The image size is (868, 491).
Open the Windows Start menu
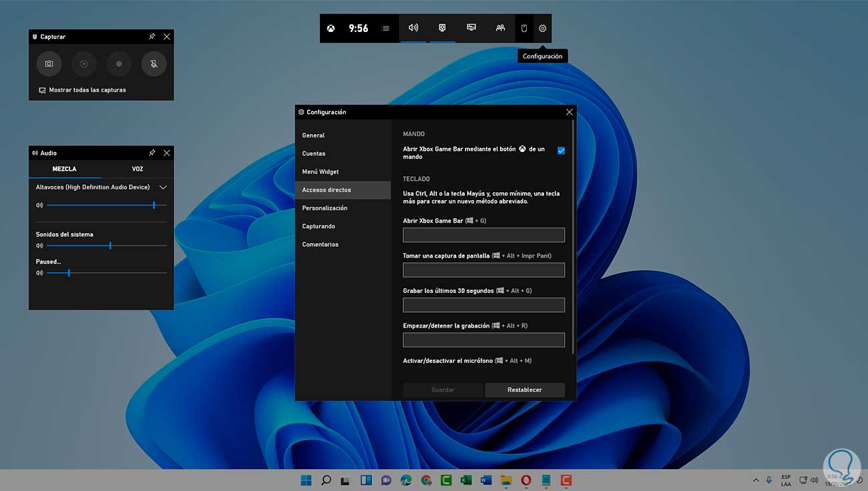click(x=306, y=480)
